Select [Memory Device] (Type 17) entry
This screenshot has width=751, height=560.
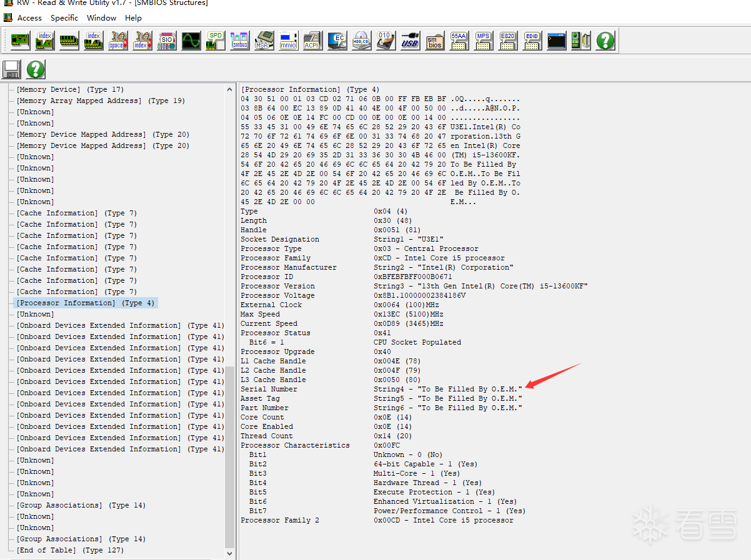pos(70,89)
